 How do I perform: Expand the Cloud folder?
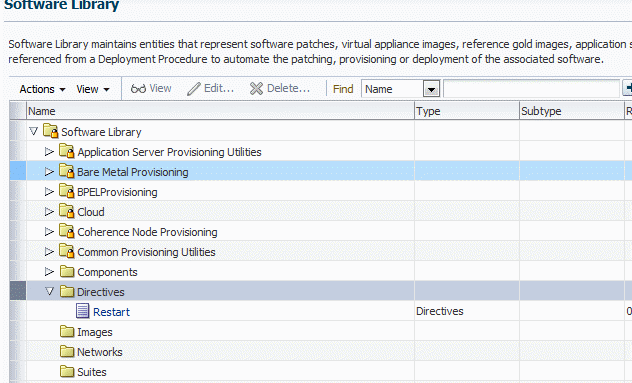click(49, 212)
